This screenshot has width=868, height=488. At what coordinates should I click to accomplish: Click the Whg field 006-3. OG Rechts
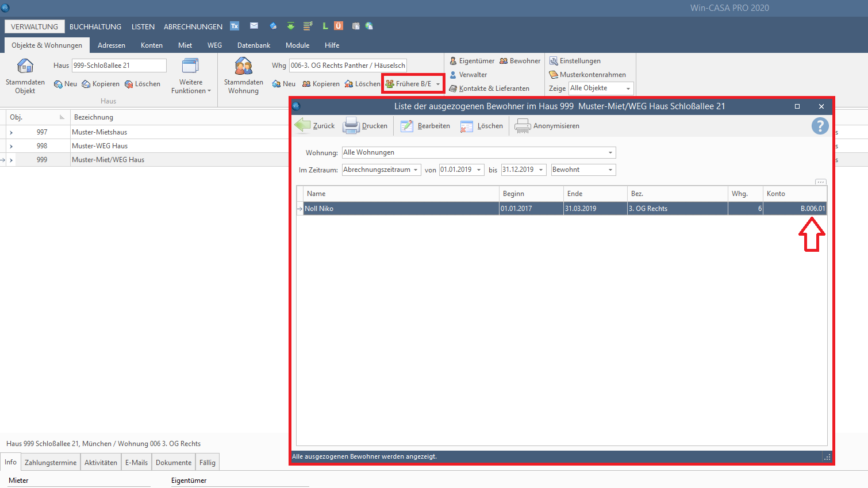tap(348, 66)
